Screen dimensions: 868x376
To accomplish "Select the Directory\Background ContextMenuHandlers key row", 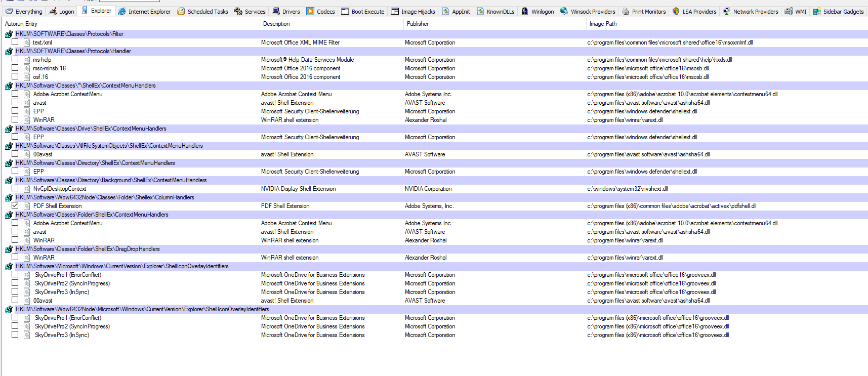I will pyautogui.click(x=434, y=181).
